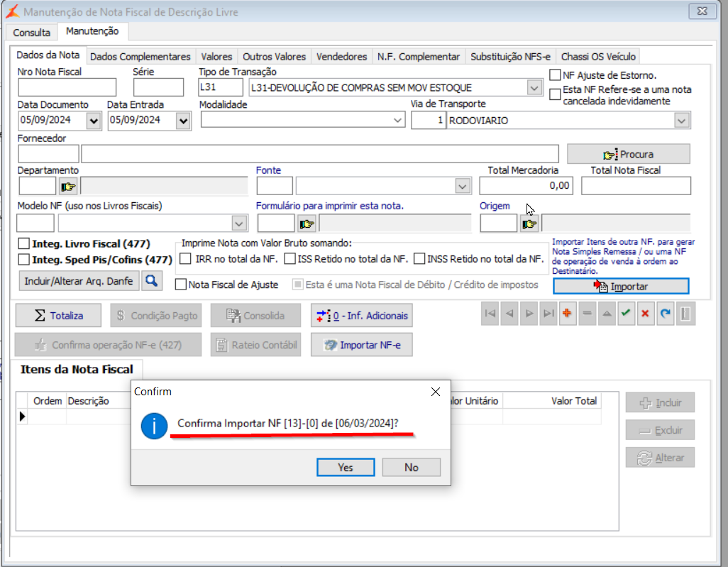Viewport: 728px width, 567px height.
Task: Click Procura supplier search button
Action: click(x=628, y=154)
